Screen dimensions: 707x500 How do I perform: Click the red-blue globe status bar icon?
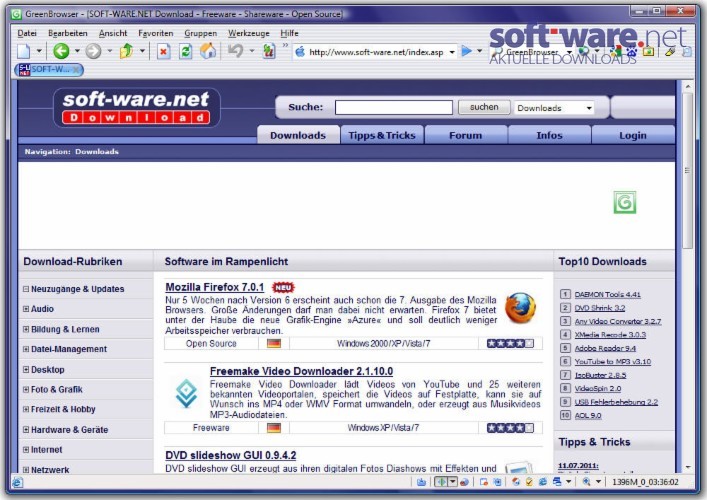[464, 482]
